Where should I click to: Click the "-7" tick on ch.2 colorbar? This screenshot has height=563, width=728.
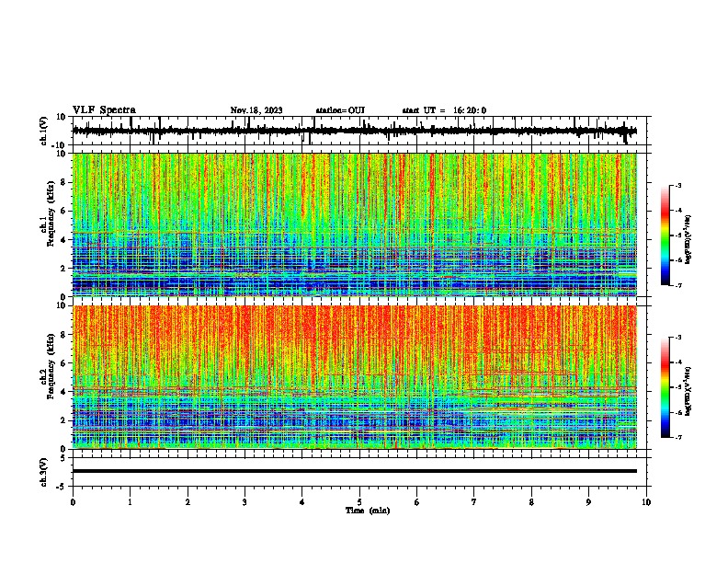tap(677, 437)
